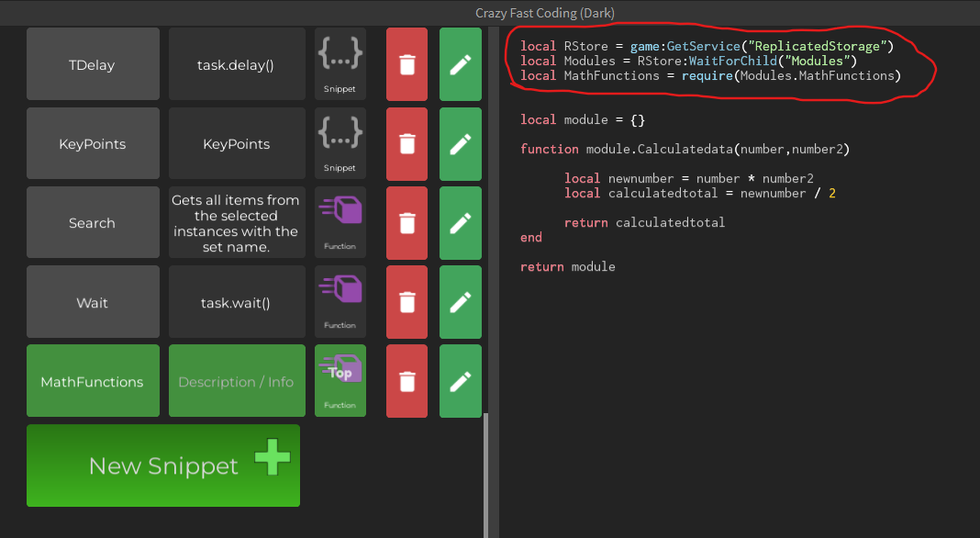This screenshot has width=980, height=538.
Task: Click the {...} Snippet icon for KeyPoints
Action: click(x=340, y=142)
